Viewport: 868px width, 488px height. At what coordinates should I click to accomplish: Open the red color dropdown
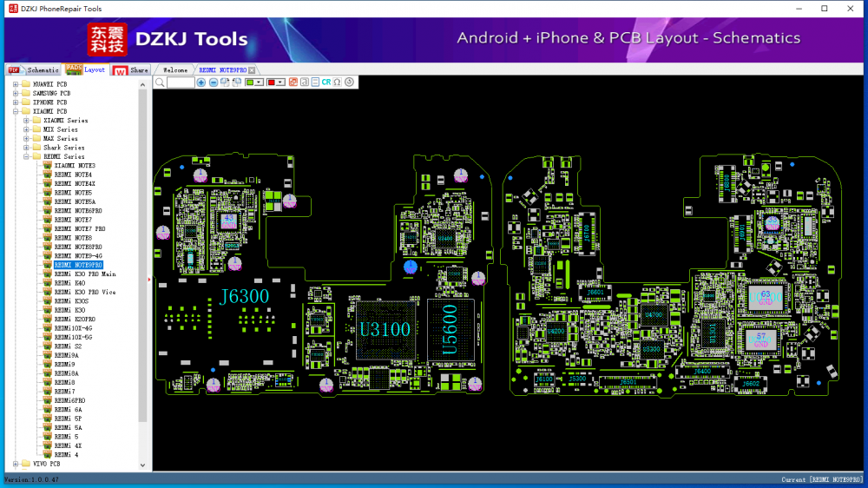tap(280, 82)
